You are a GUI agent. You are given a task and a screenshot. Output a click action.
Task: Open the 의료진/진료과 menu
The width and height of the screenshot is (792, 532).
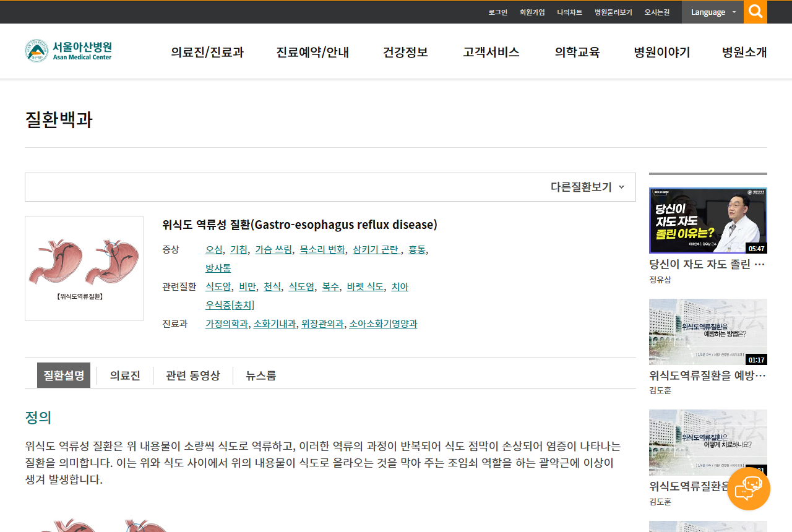tap(207, 53)
